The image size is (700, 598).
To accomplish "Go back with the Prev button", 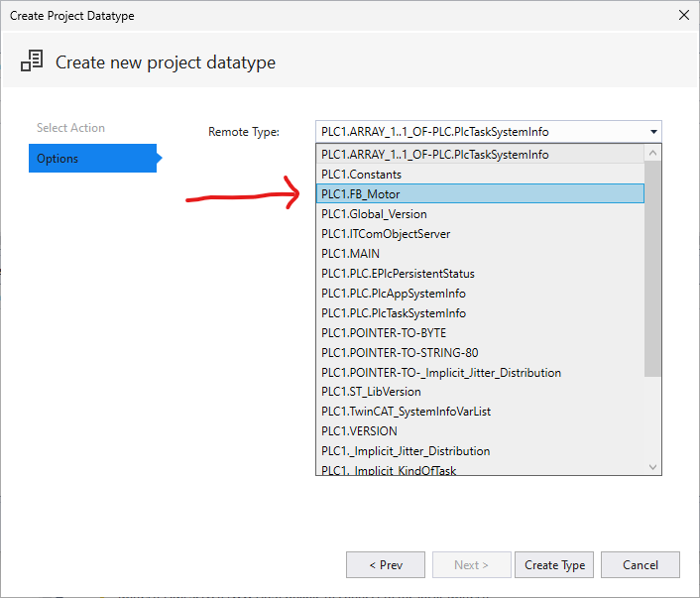I will pos(386,565).
